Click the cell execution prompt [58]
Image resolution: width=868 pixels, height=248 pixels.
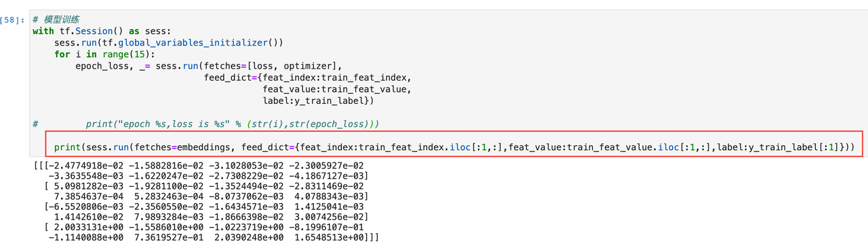click(12, 20)
